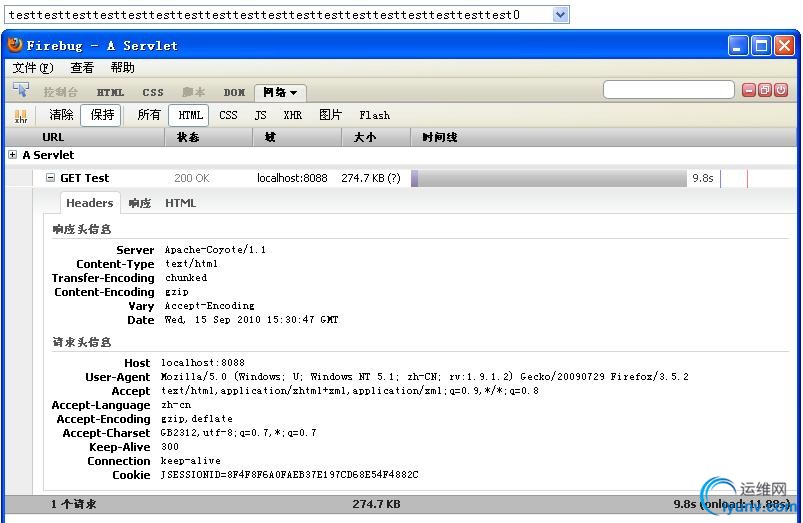Click the Firebug inspect element icon
This screenshot has height=523, width=803.
point(21,91)
